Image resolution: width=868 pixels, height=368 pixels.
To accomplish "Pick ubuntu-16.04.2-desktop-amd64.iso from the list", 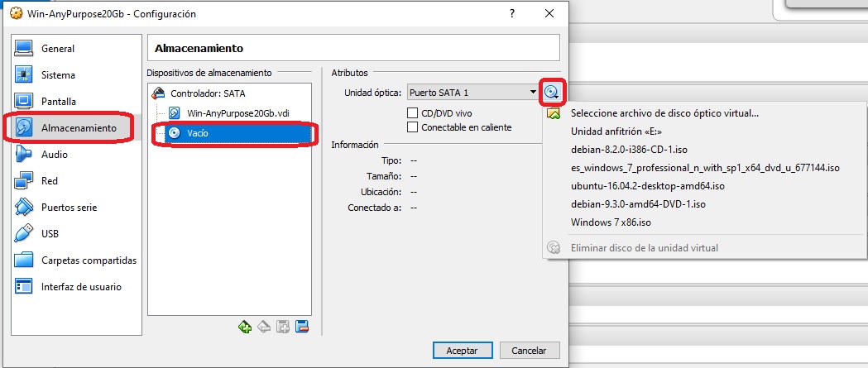I will [647, 186].
